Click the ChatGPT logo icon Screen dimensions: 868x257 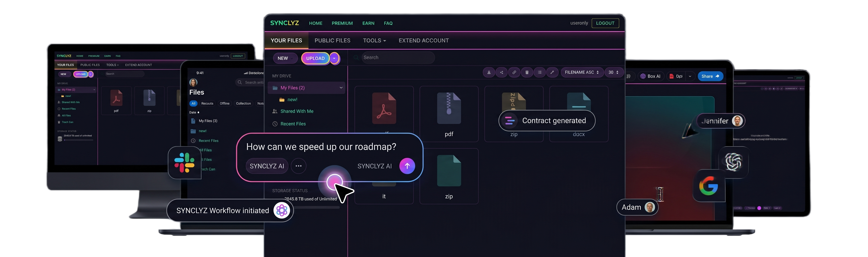(734, 162)
